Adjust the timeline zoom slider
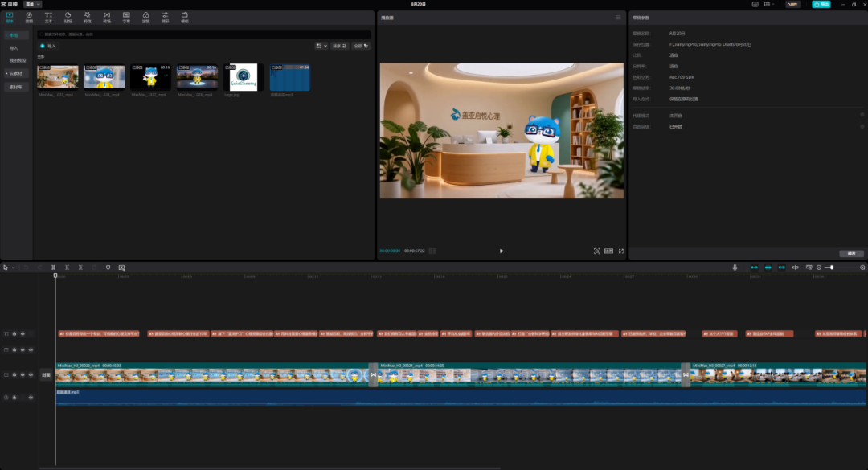Image resolution: width=868 pixels, height=470 pixels. (x=832, y=268)
